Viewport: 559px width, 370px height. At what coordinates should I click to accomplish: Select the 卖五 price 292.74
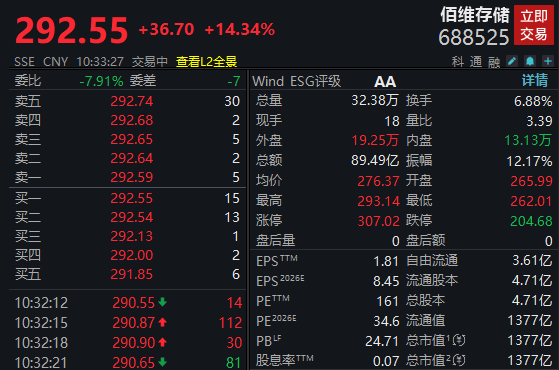[132, 101]
